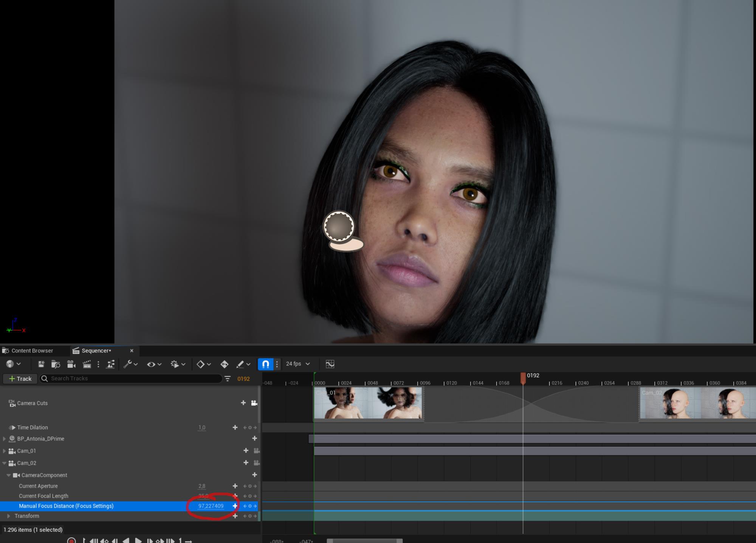The height and width of the screenshot is (543, 756).
Task: Open the pencil Edit Mode dropdown
Action: [x=243, y=364]
